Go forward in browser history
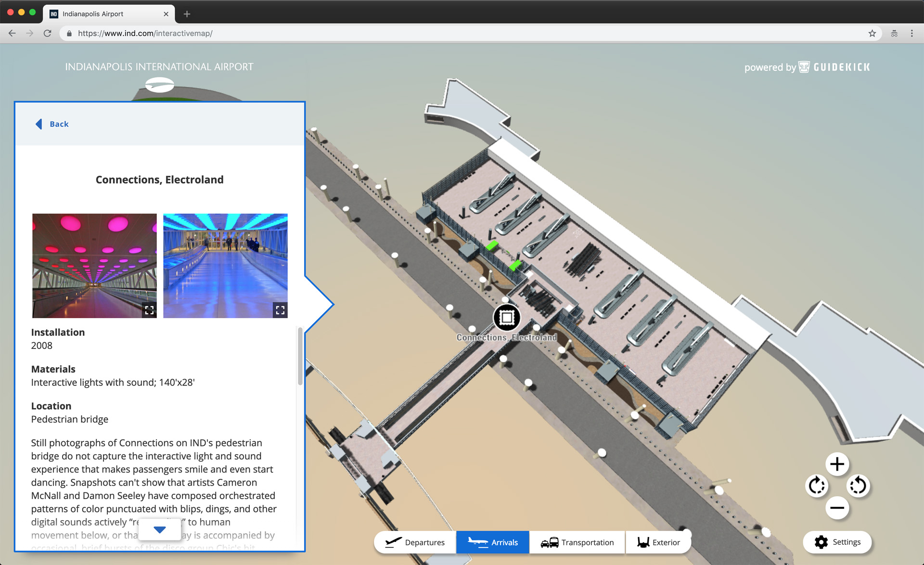 pos(29,33)
